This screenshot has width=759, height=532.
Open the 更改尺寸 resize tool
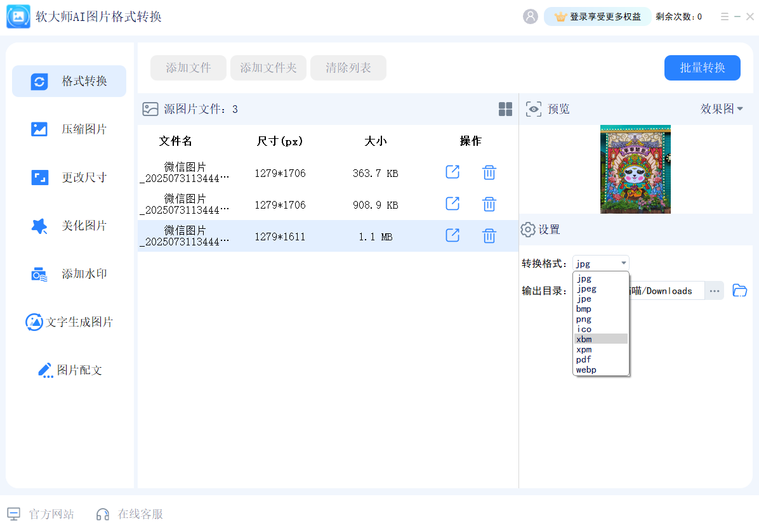point(69,178)
